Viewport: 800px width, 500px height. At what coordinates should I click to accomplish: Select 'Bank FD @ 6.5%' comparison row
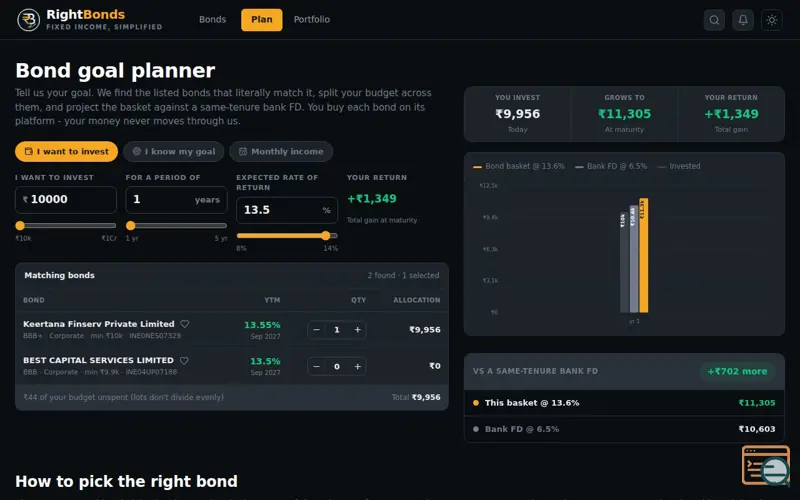pos(624,429)
